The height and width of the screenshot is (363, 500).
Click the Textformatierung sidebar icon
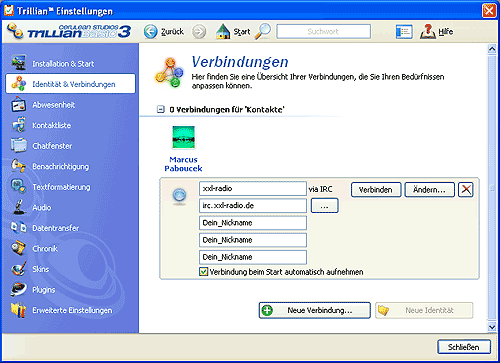pyautogui.click(x=19, y=187)
